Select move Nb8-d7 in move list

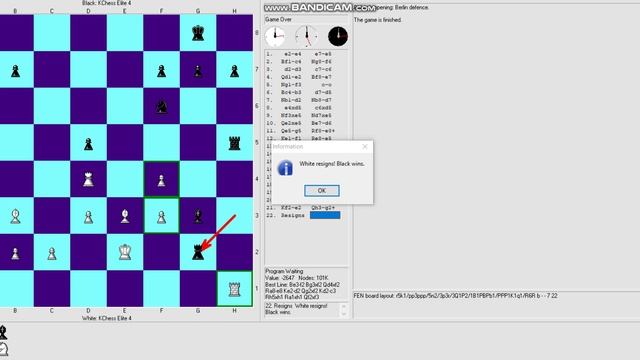point(321,100)
